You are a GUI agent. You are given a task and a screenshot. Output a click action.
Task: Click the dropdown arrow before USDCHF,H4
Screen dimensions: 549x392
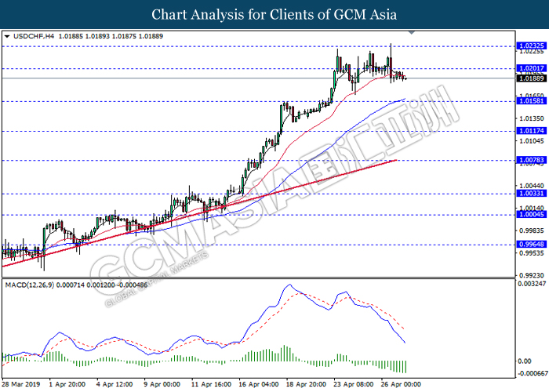coord(7,36)
